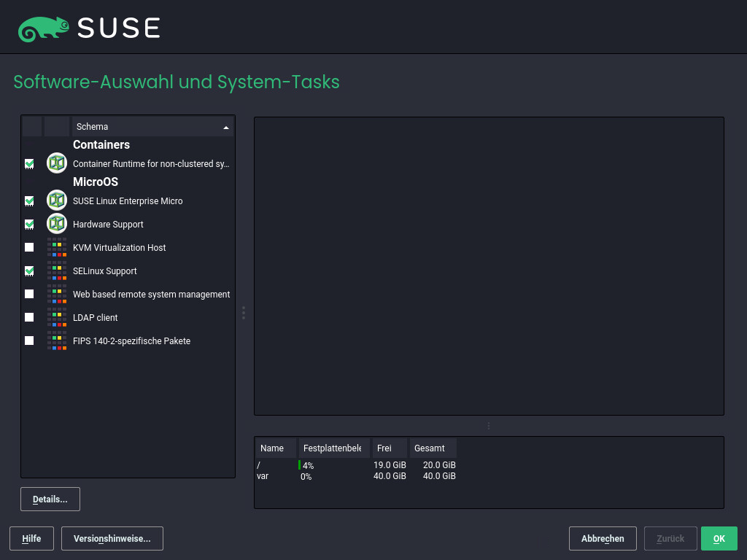Click the SELinux Support pattern icon
This screenshot has height=560, width=747.
tap(57, 271)
